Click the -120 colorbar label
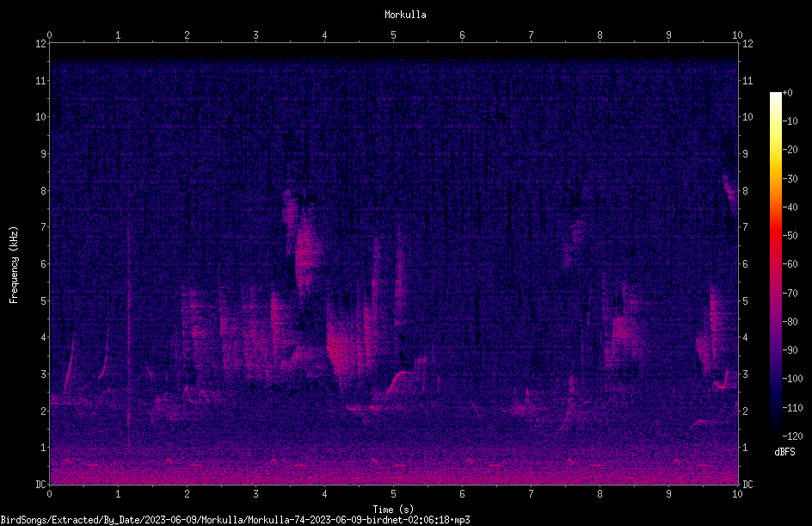The width and height of the screenshot is (812, 526). tap(792, 436)
